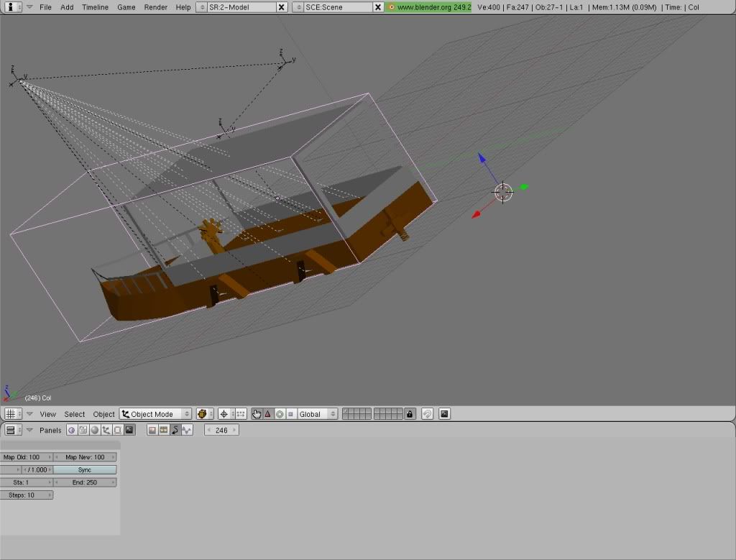Click the www.blender.org 249.2 link
Image resolution: width=736 pixels, height=560 pixels.
429,7
